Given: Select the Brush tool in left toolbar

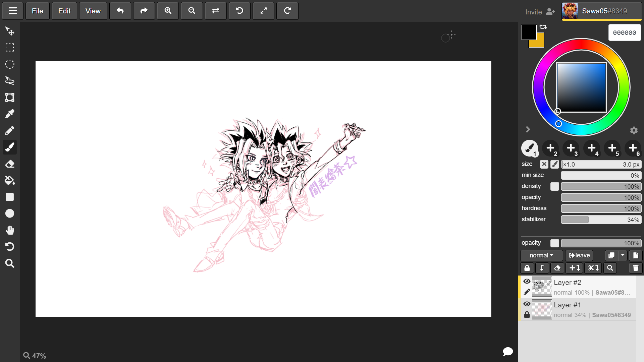Looking at the screenshot, I should (x=10, y=147).
